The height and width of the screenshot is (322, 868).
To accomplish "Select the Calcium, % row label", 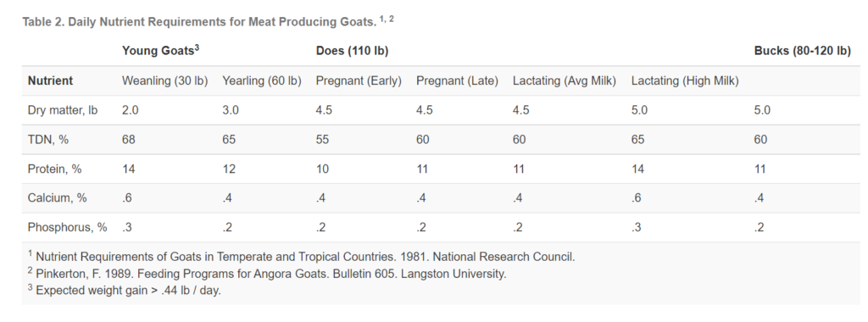I will [57, 198].
